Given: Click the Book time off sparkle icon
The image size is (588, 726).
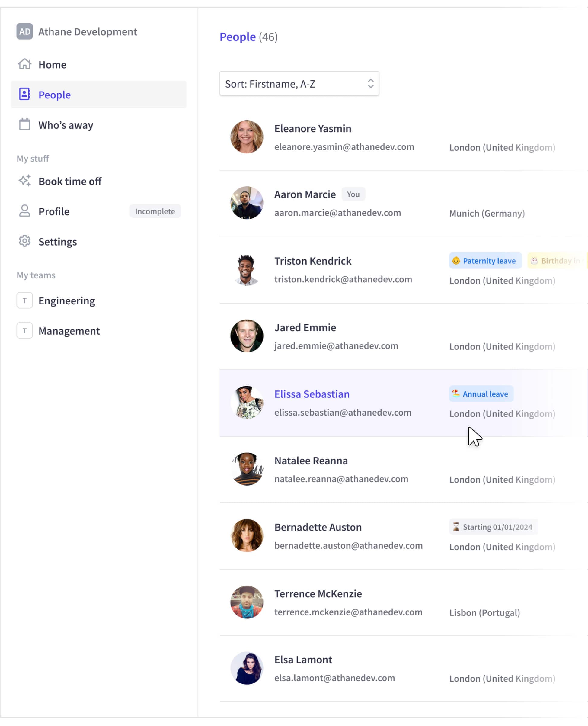Looking at the screenshot, I should pyautogui.click(x=25, y=181).
